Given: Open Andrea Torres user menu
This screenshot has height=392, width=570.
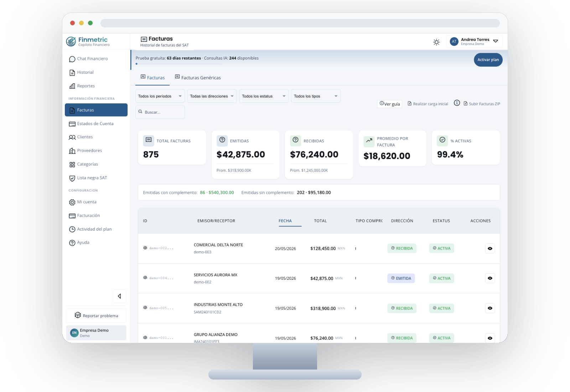Looking at the screenshot, I should click(475, 41).
